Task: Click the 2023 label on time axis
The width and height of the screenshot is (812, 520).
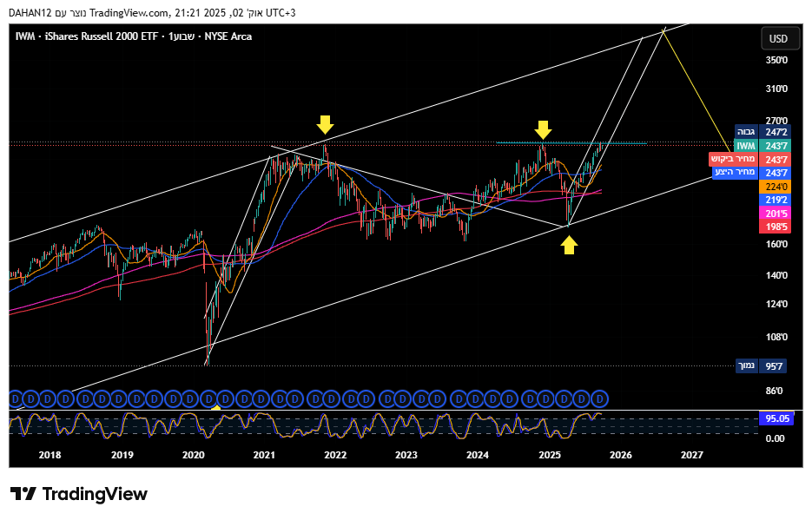Action: coord(406,455)
